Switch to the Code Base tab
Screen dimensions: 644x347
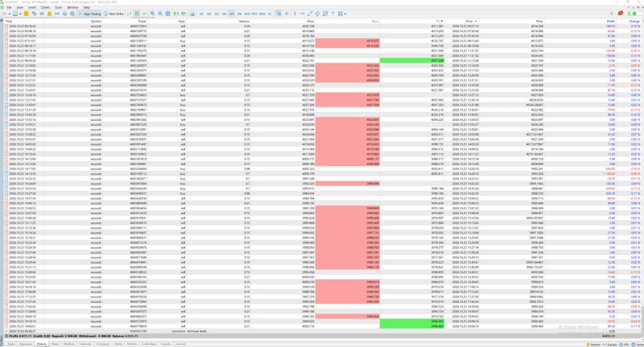149,344
